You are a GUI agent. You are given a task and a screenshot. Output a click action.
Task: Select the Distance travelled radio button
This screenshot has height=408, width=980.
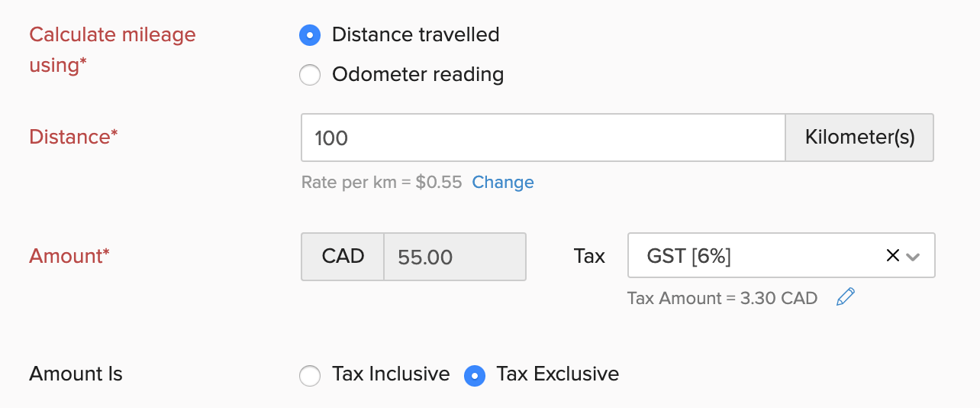(310, 35)
